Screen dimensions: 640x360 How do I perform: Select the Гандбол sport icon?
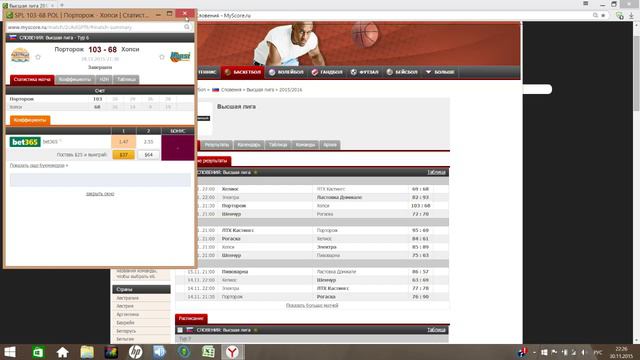click(x=327, y=72)
